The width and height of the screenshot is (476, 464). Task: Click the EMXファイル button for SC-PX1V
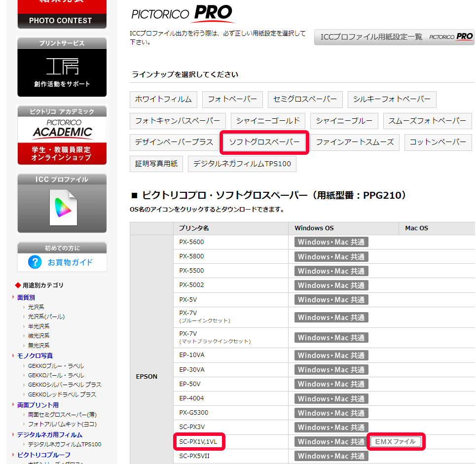tap(396, 442)
